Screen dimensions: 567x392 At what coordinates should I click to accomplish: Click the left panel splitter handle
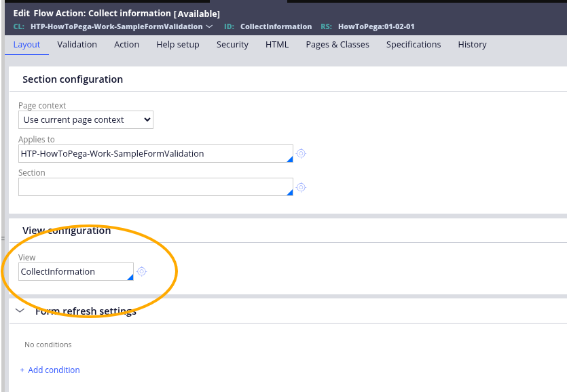(x=2, y=238)
